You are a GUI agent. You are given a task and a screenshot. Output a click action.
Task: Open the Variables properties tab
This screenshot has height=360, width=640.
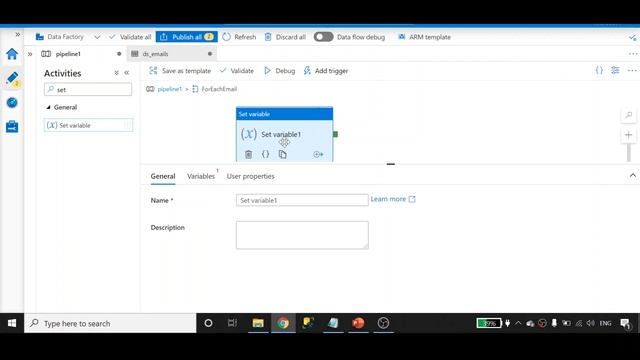[x=201, y=176]
